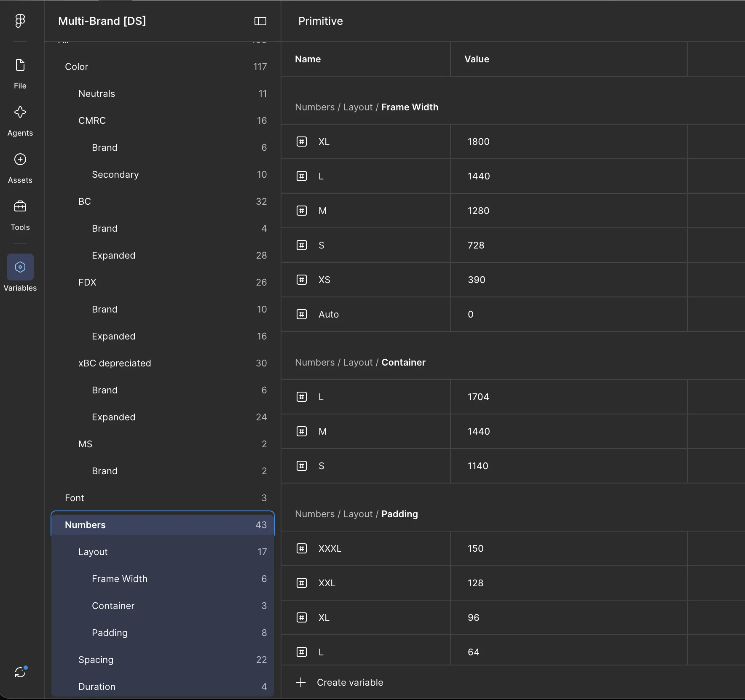This screenshot has width=745, height=700.
Task: Click the Primitive collection title
Action: tap(321, 21)
